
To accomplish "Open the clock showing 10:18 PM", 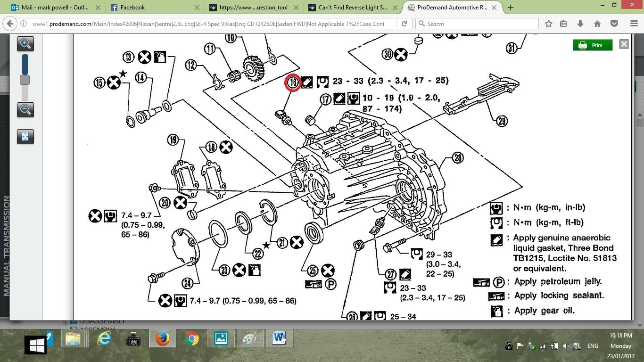I will [620, 336].
